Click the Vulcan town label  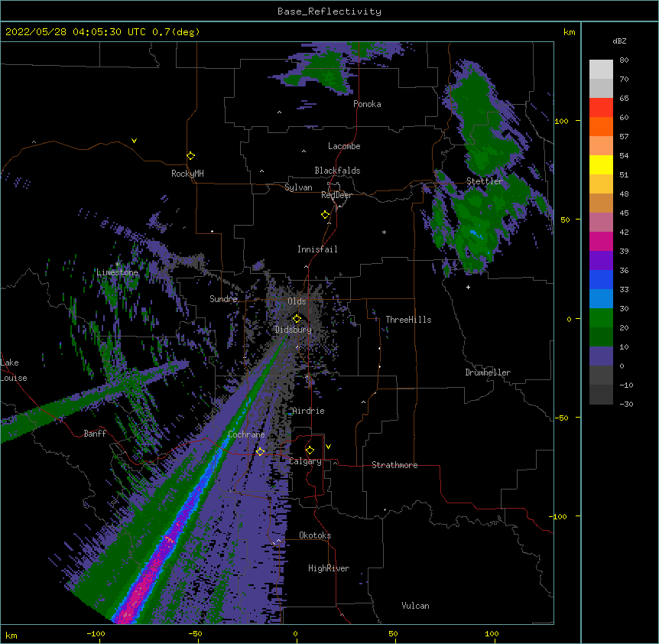click(x=415, y=606)
